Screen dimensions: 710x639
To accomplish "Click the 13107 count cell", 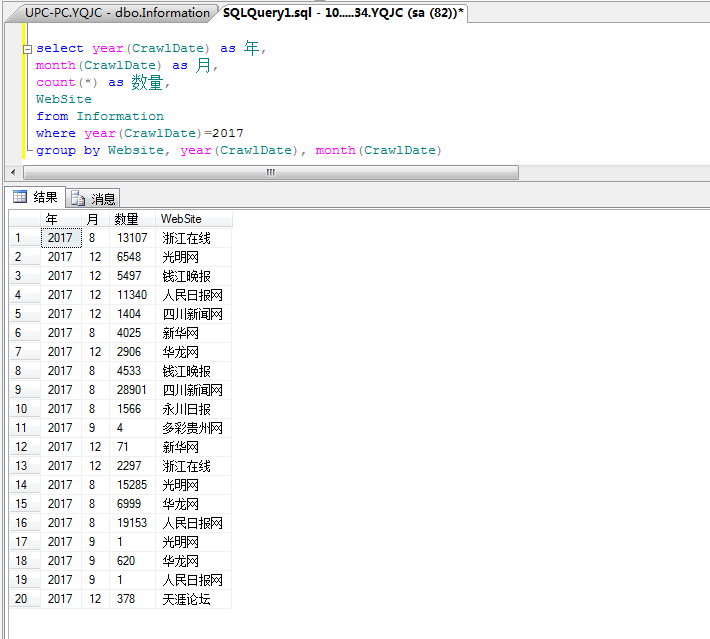I will point(132,238).
